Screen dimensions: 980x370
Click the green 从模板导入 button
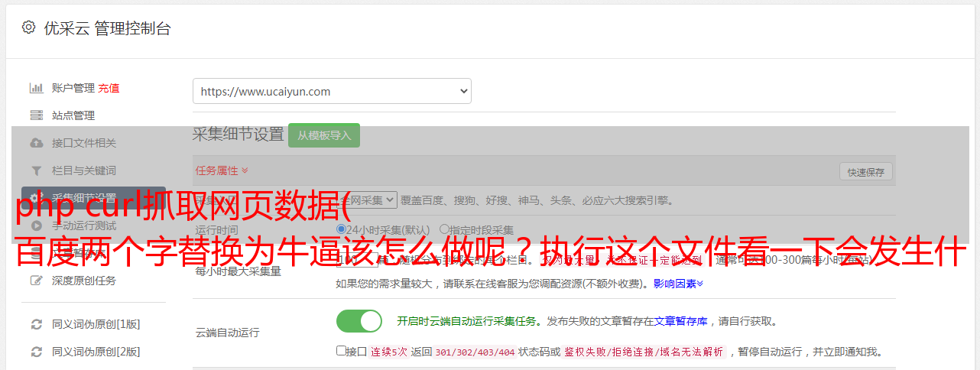tap(324, 135)
